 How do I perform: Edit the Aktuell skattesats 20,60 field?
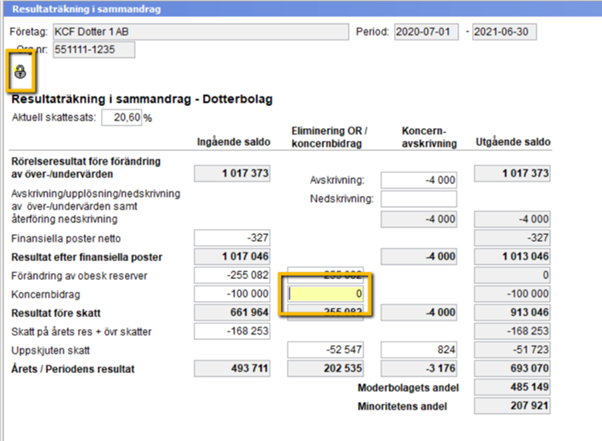pyautogui.click(x=122, y=117)
